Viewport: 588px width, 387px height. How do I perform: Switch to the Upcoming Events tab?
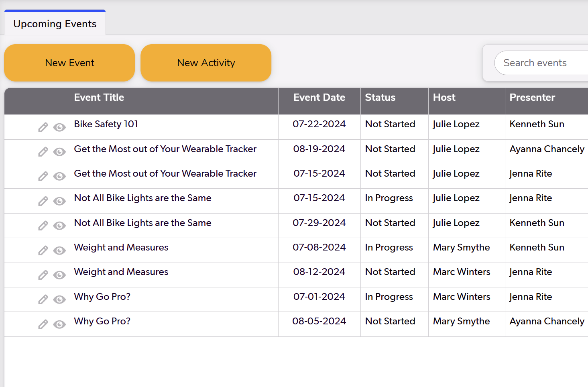55,24
